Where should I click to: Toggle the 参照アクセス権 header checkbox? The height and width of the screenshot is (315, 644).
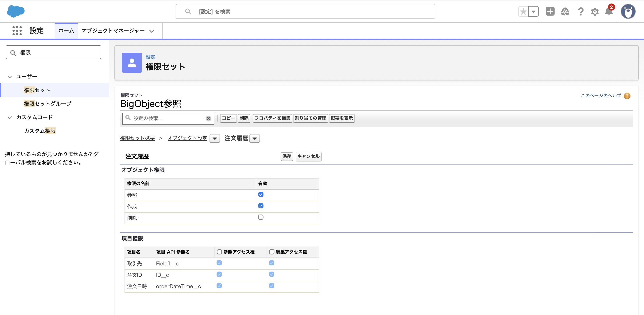[219, 252]
